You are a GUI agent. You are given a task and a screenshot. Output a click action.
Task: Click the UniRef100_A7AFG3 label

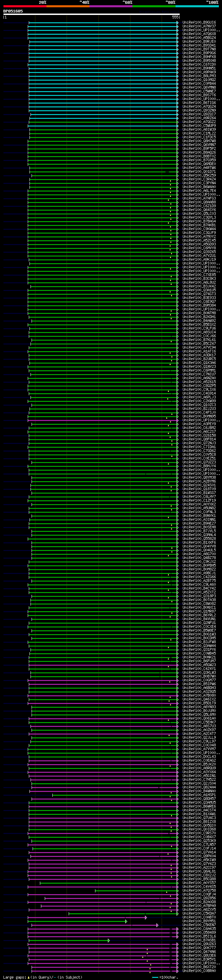pyautogui.click(x=199, y=198)
